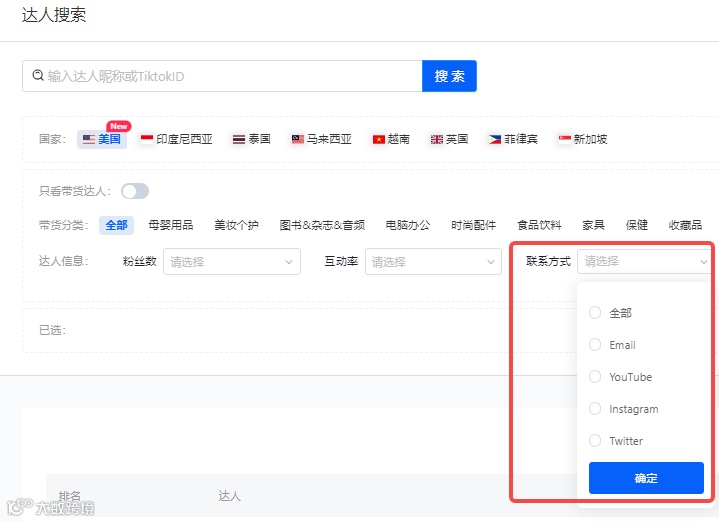Click the search input for influencer nickname
This screenshot has width=719, height=522.
tap(222, 76)
